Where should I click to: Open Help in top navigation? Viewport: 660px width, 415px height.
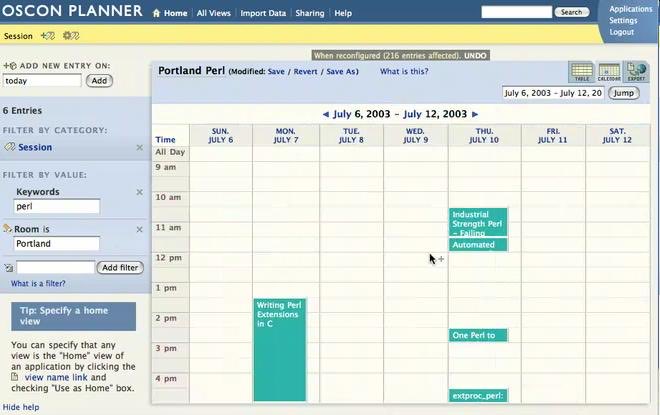pos(343,13)
